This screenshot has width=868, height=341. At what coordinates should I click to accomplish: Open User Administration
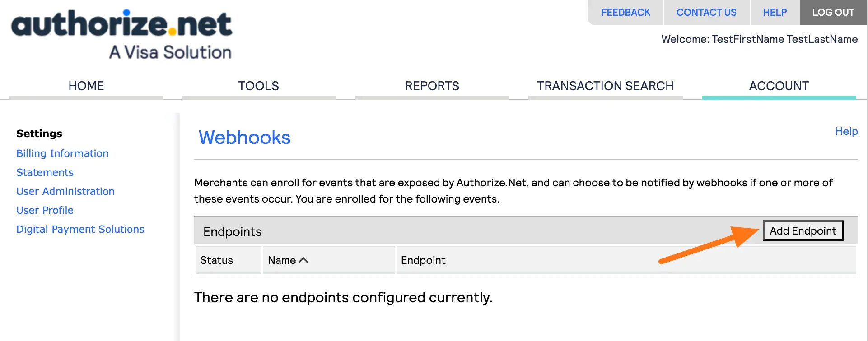[x=65, y=191]
